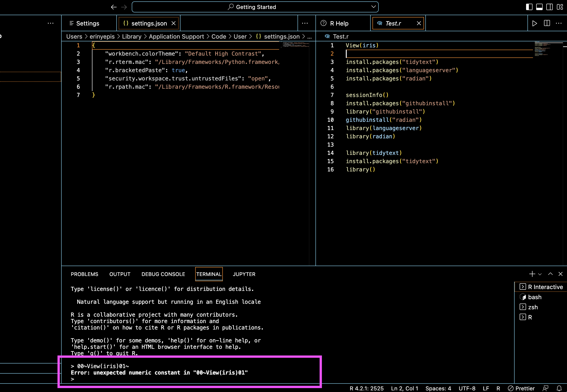The height and width of the screenshot is (392, 567).
Task: Select the bash terminal icon
Action: [x=523, y=297]
